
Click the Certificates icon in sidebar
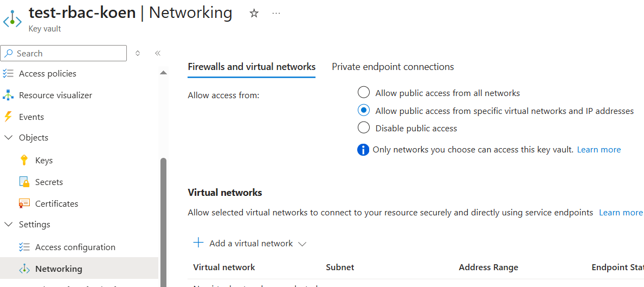click(24, 203)
